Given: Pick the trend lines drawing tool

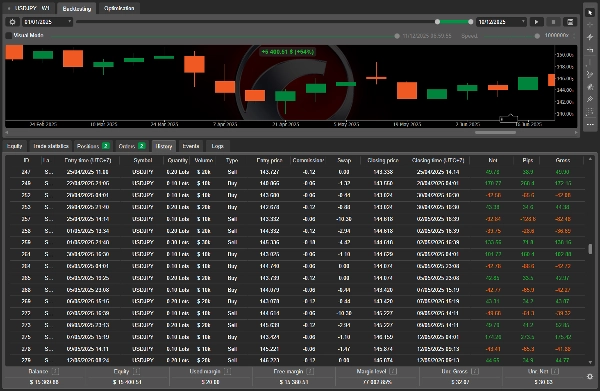Looking at the screenshot, I should (x=590, y=75).
